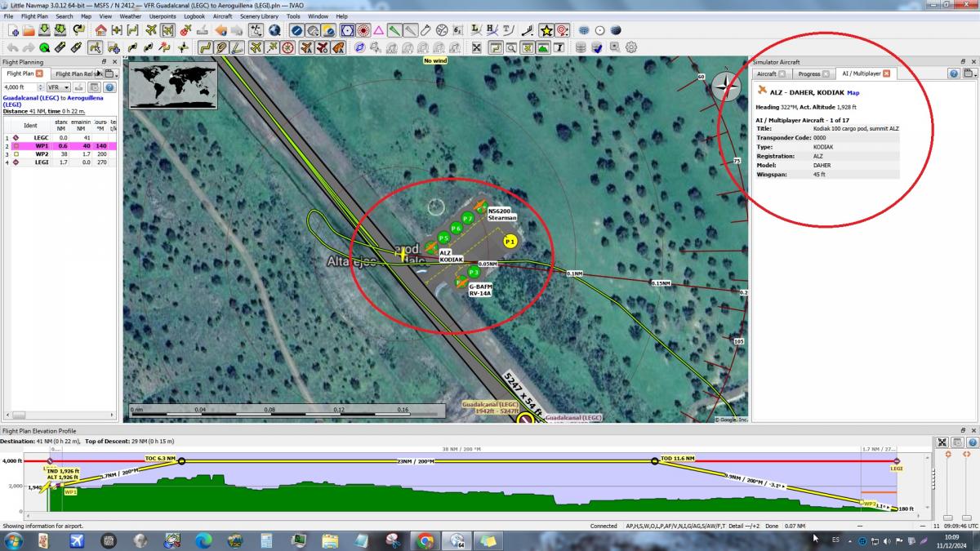The height and width of the screenshot is (551, 980).
Task: Click the magnifier search window icon
Action: click(512, 47)
